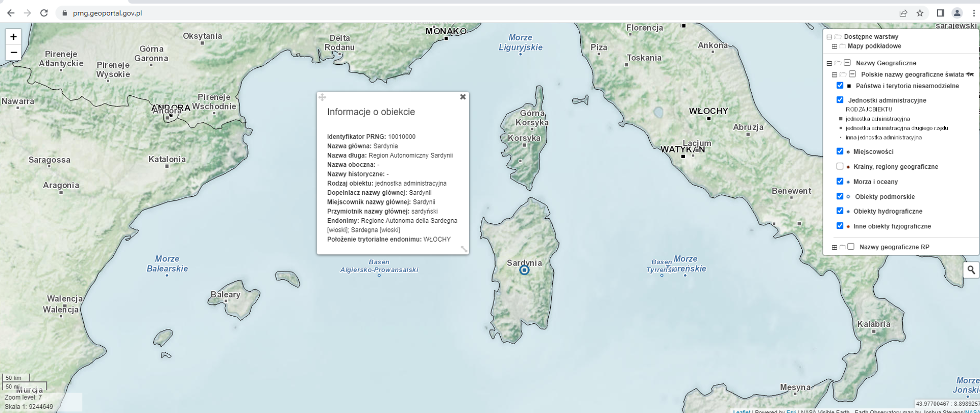This screenshot has width=980, height=413.
Task: Uncheck the Obiekty hydrograficzne layer
Action: click(840, 211)
